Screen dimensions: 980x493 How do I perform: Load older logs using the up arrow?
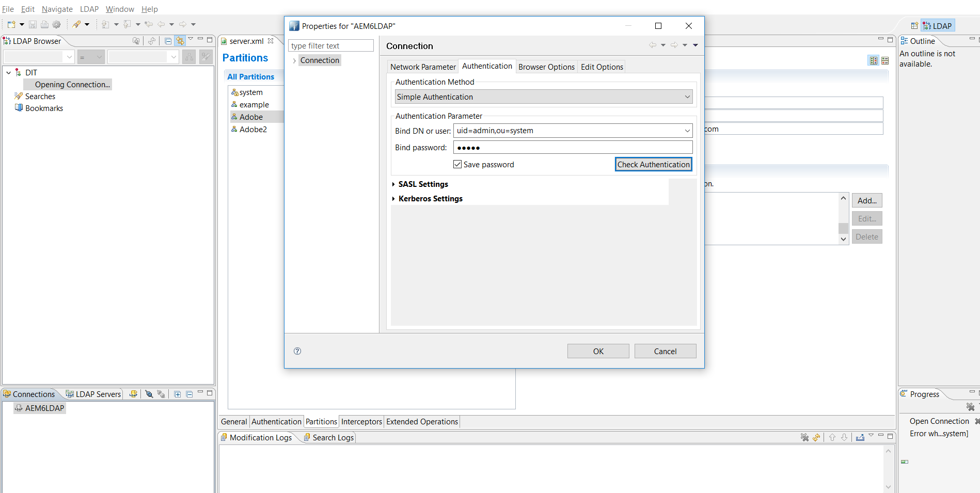[x=832, y=437]
